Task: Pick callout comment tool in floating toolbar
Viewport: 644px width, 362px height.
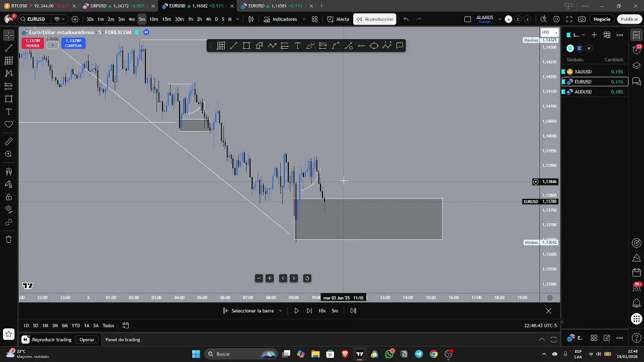Action: (399, 46)
